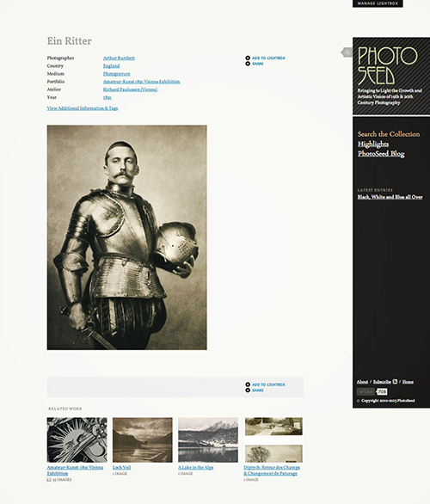Click the Ein Ritter knight photograph

tap(127, 237)
